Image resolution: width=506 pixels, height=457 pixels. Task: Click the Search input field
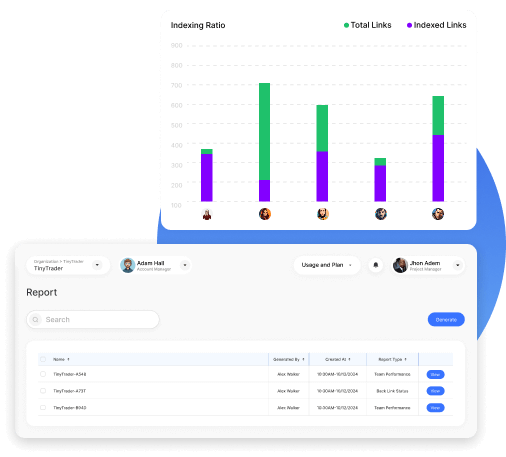point(93,319)
